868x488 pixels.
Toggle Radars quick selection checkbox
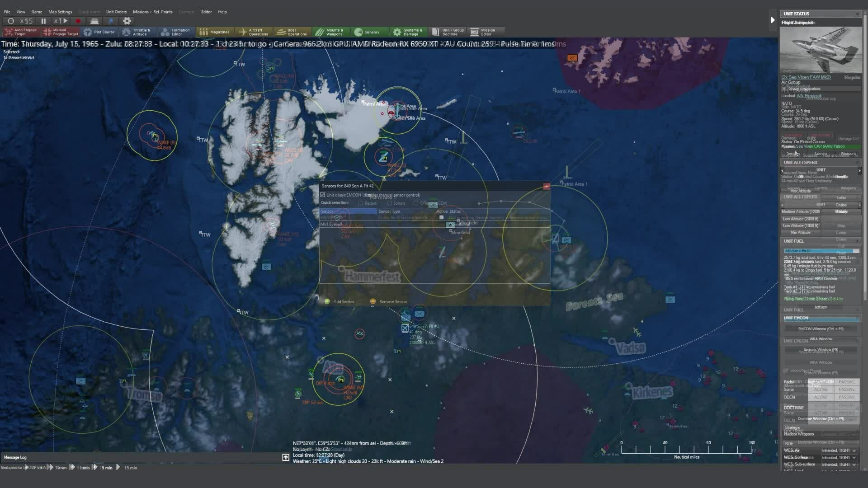(x=361, y=203)
